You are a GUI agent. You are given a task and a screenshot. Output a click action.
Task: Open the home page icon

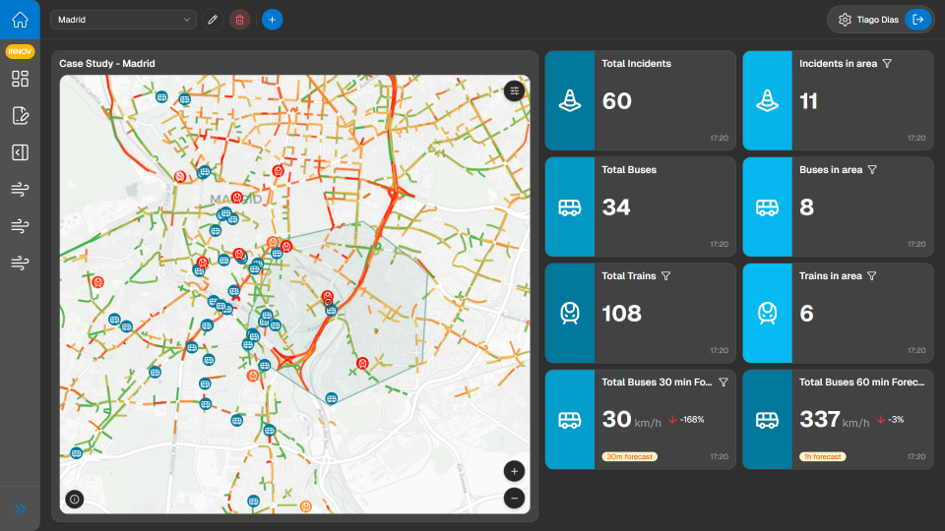click(x=20, y=19)
